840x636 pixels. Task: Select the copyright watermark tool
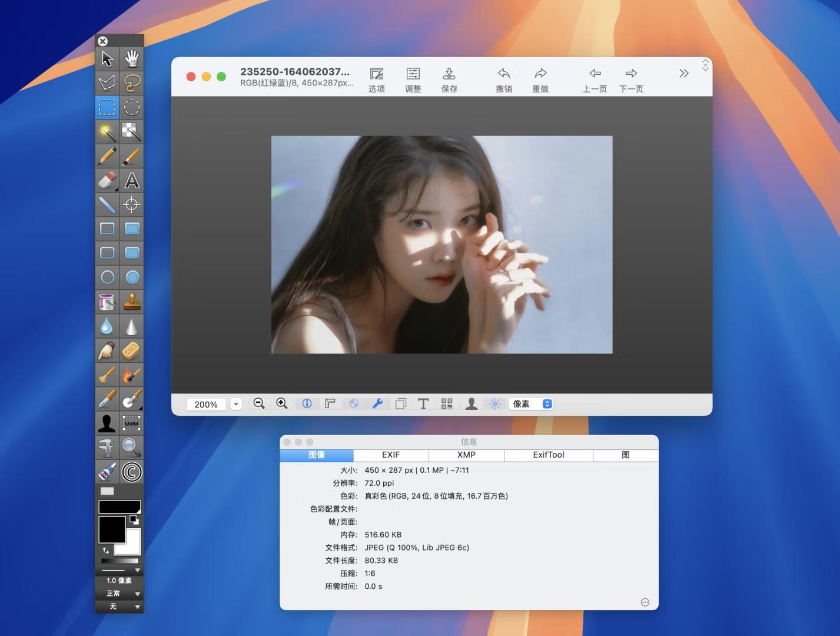click(132, 472)
